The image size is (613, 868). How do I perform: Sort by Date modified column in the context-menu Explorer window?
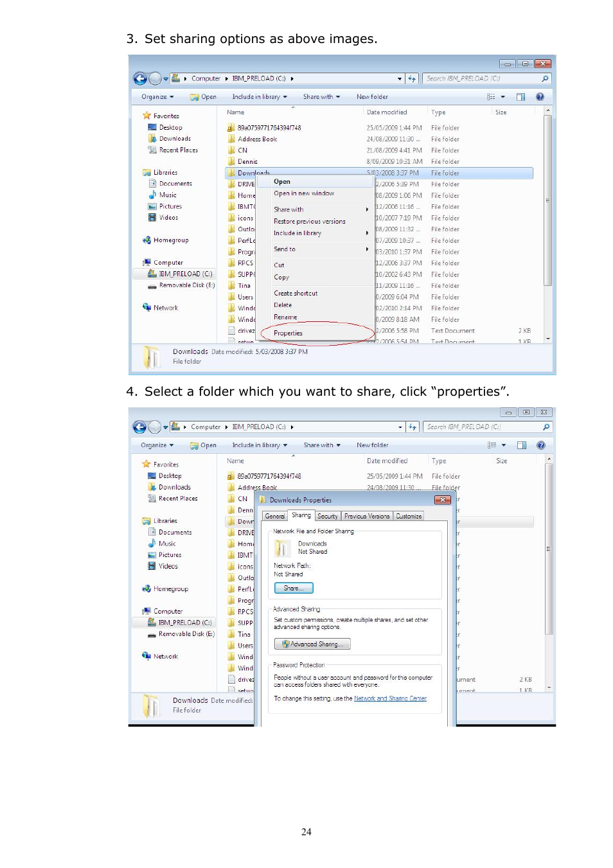[x=387, y=112]
